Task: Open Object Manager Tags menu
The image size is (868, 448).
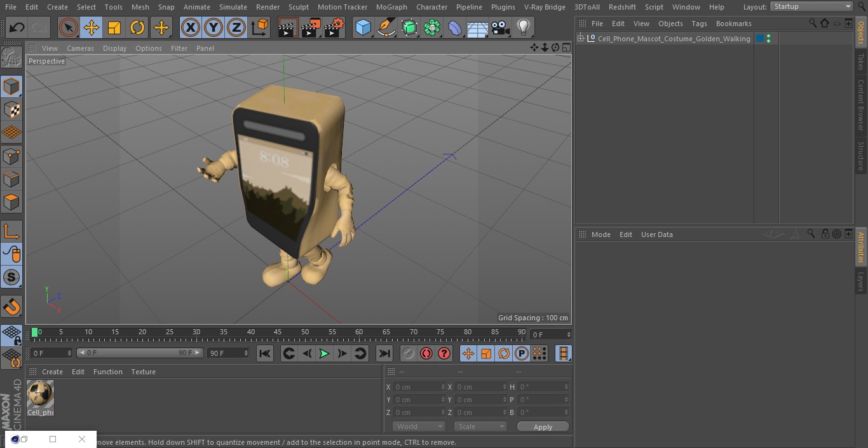Action: click(x=699, y=24)
